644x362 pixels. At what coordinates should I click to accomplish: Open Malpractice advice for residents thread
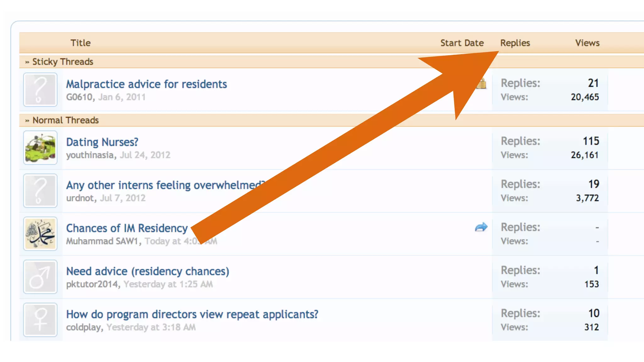[x=146, y=84]
